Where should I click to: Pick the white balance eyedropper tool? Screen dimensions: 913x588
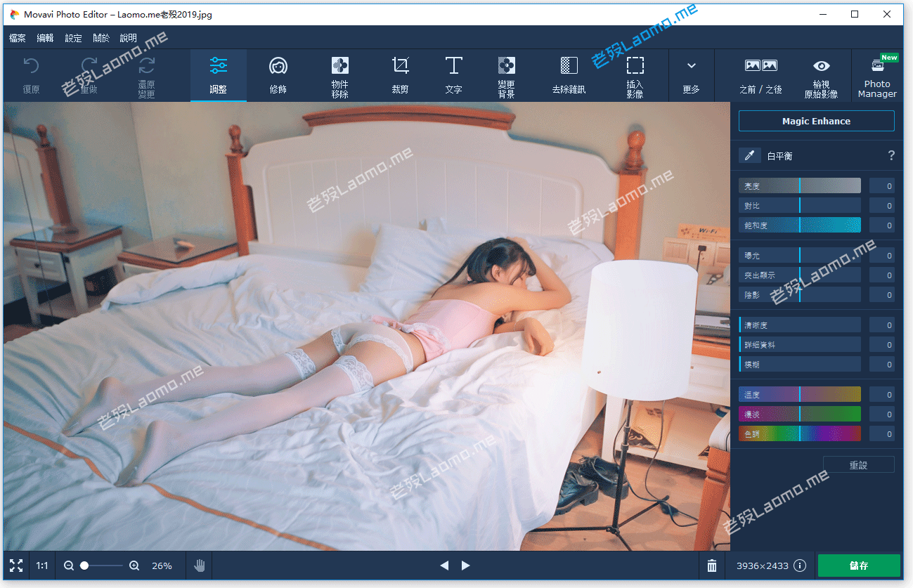pyautogui.click(x=749, y=155)
